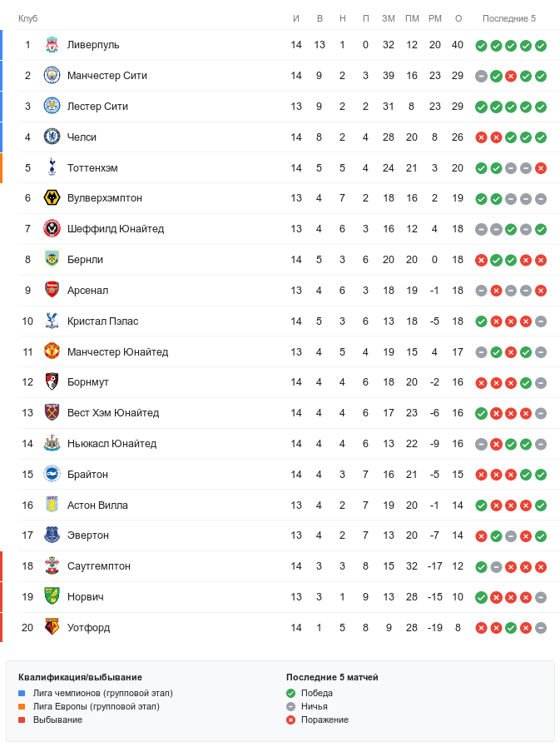Open the Вулверхэмптон team link
Screen dimensions: 560x747
click(x=104, y=198)
